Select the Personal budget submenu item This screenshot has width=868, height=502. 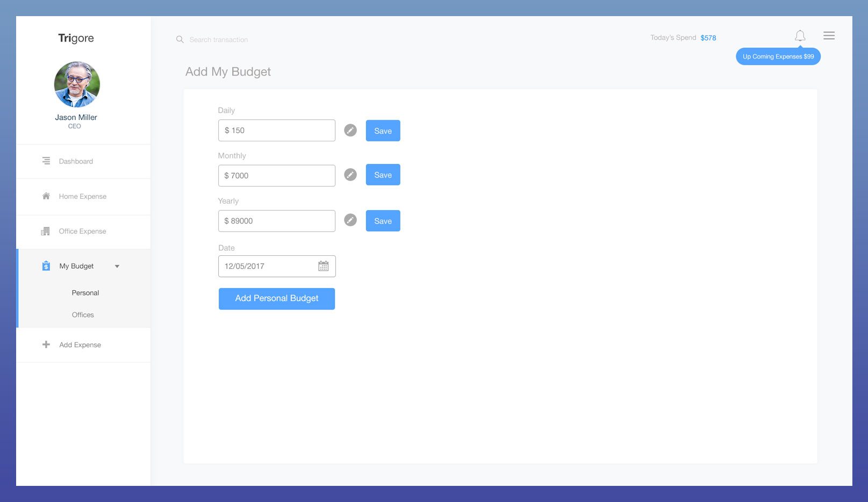click(x=85, y=293)
